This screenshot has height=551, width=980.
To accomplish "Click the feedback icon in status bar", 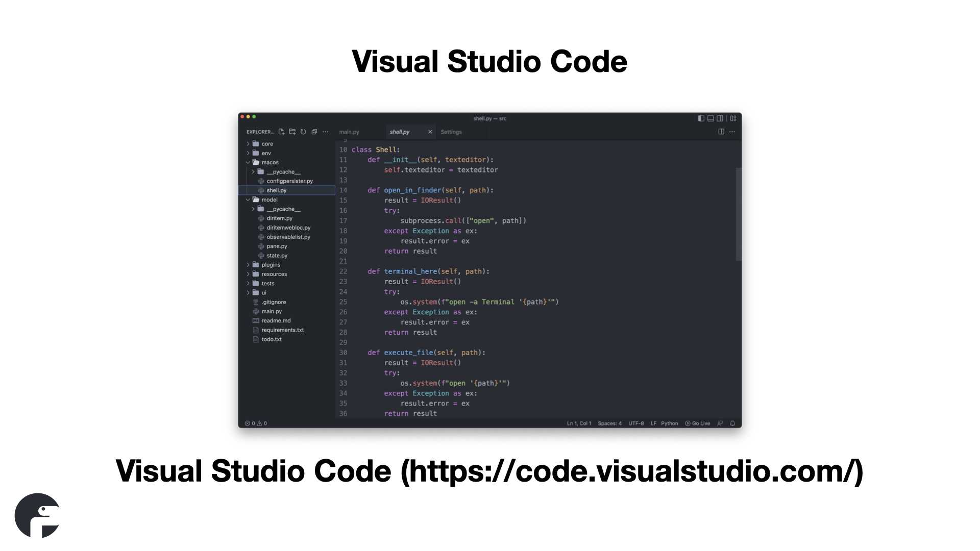I will click(720, 423).
